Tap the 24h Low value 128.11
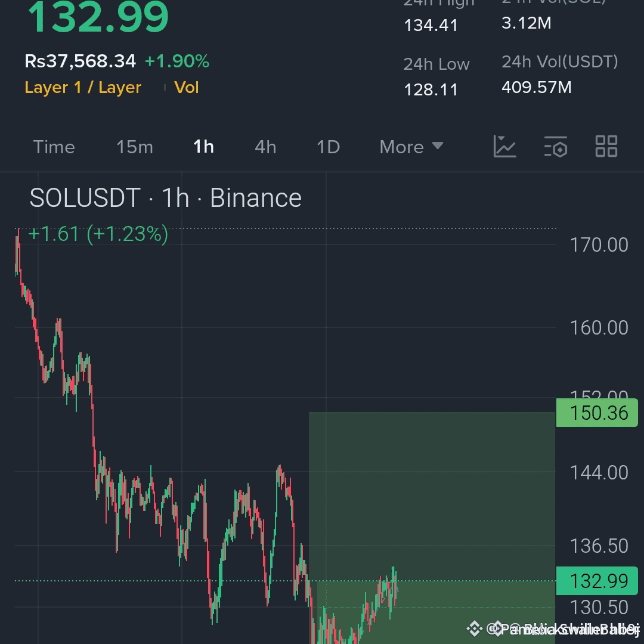Screen dimensions: 644x644 point(431,89)
